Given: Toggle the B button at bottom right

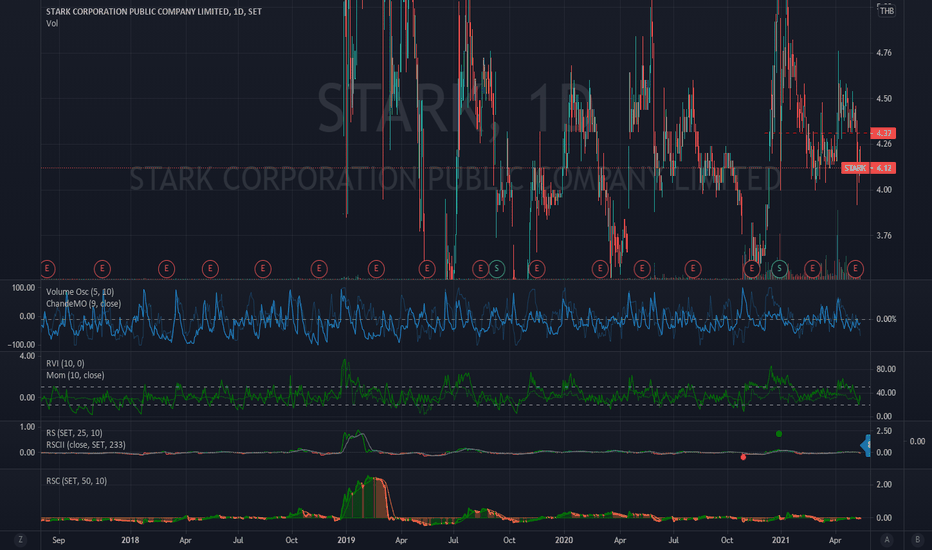Looking at the screenshot, I should pos(917,540).
